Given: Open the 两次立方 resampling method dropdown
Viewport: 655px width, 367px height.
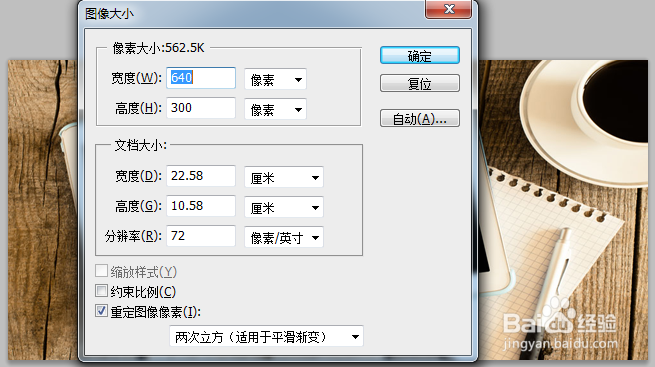Looking at the screenshot, I should point(267,336).
